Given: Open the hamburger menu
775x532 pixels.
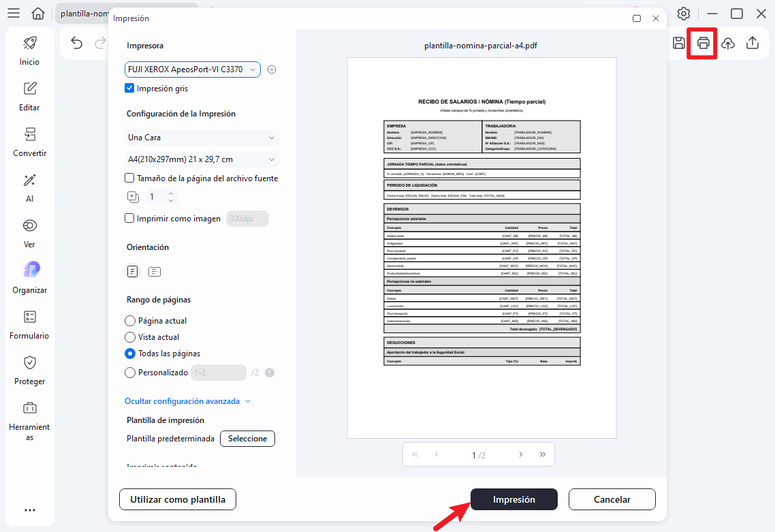Looking at the screenshot, I should click(x=14, y=14).
